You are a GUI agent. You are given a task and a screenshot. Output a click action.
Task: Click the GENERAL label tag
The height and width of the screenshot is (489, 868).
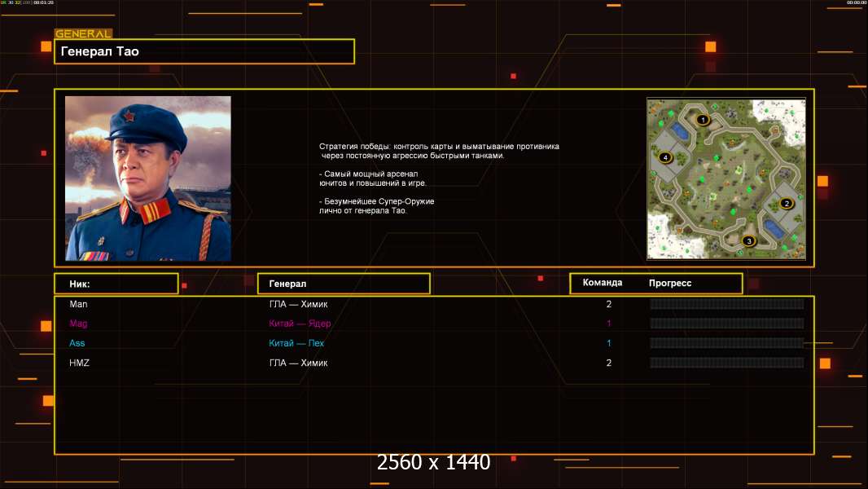click(84, 33)
